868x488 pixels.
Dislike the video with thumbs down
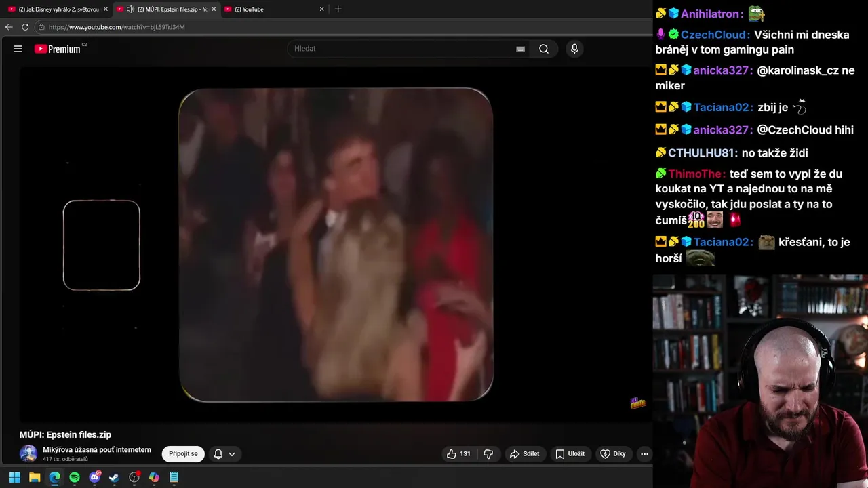pyautogui.click(x=488, y=454)
